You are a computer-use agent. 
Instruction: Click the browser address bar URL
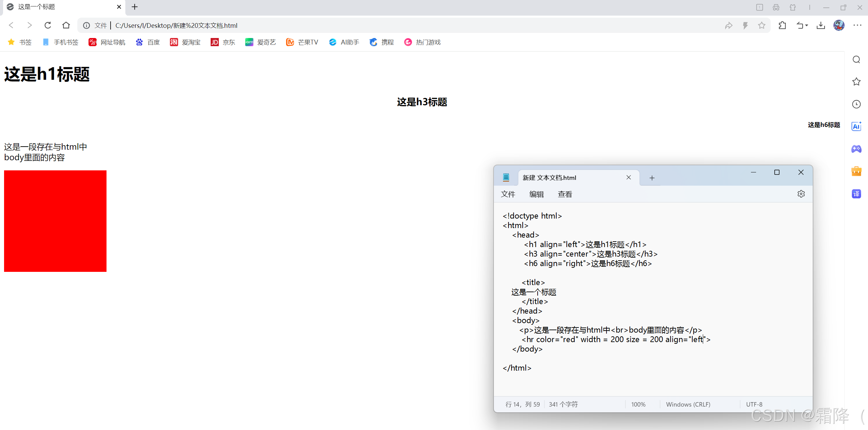[176, 25]
